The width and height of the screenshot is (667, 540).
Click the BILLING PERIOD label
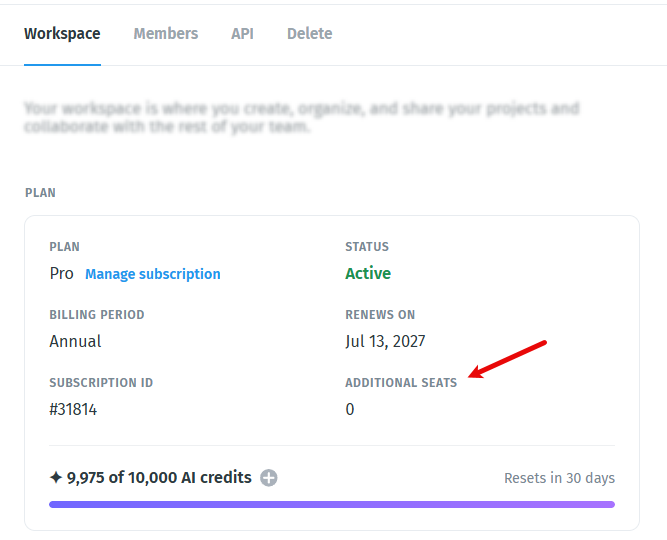click(x=97, y=314)
